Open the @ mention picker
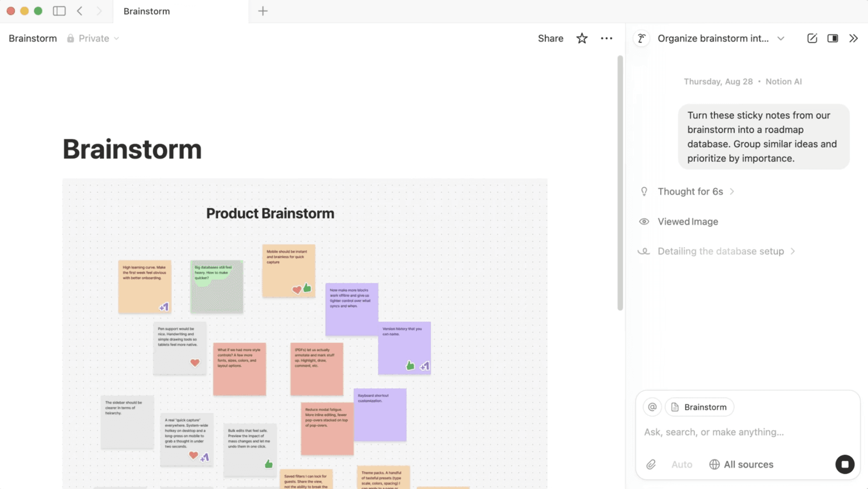Screen dimensions: 868x489 click(x=652, y=407)
